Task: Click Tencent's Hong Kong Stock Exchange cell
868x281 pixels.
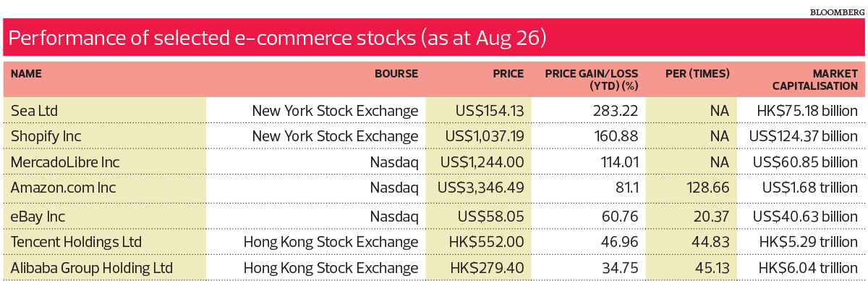Action: (x=331, y=241)
